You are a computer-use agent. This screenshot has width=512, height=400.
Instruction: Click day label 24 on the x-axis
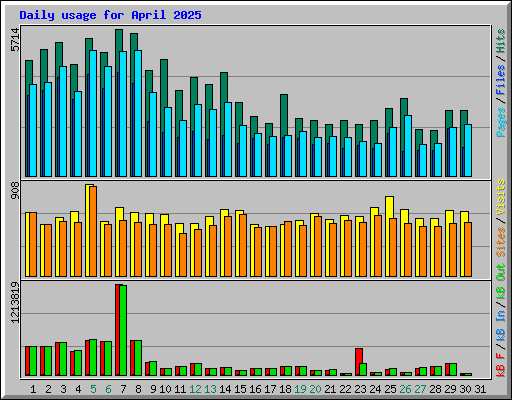point(375,389)
